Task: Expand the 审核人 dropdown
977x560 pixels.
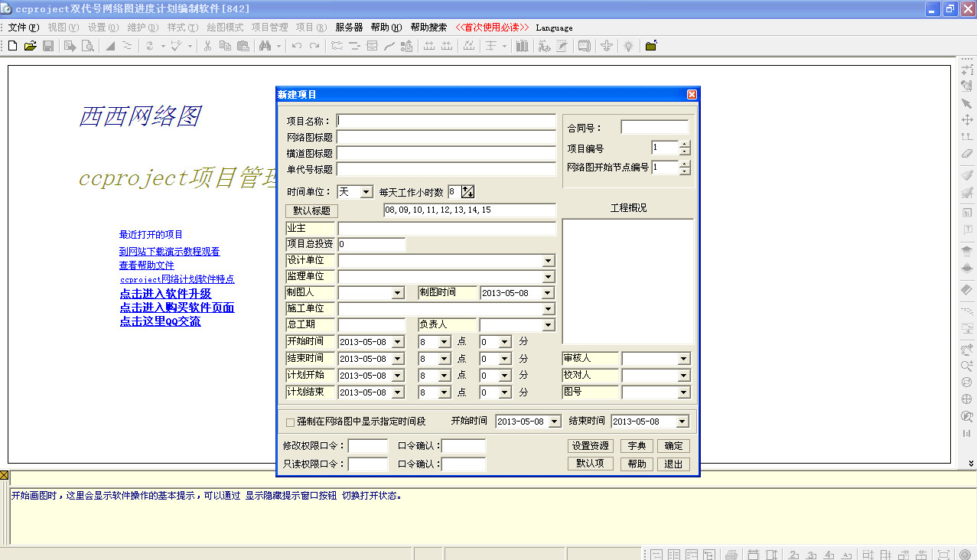Action: (683, 357)
